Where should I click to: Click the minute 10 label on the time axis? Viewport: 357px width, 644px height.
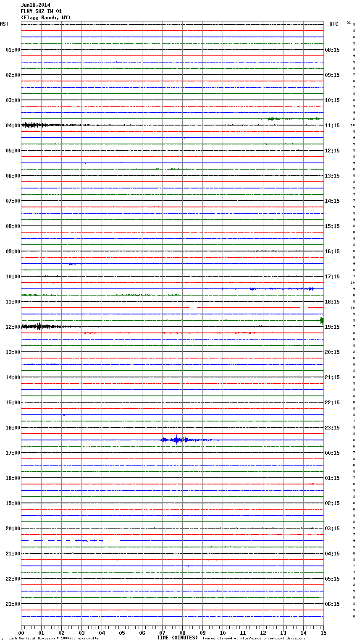click(x=223, y=633)
